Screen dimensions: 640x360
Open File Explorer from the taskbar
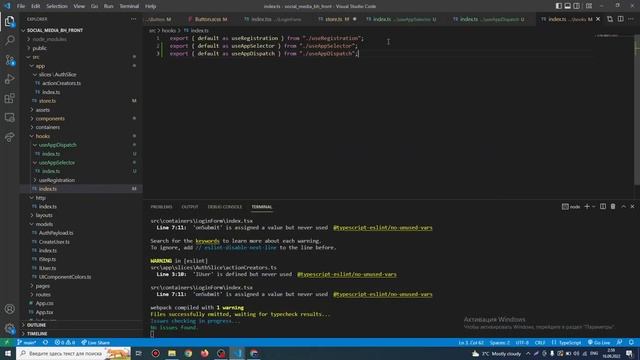pos(172,353)
